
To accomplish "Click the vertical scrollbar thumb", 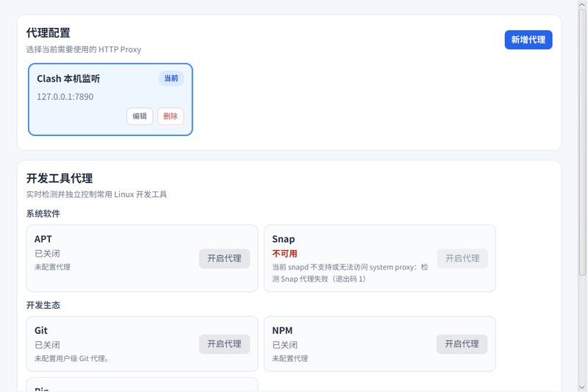I will pyautogui.click(x=582, y=143).
